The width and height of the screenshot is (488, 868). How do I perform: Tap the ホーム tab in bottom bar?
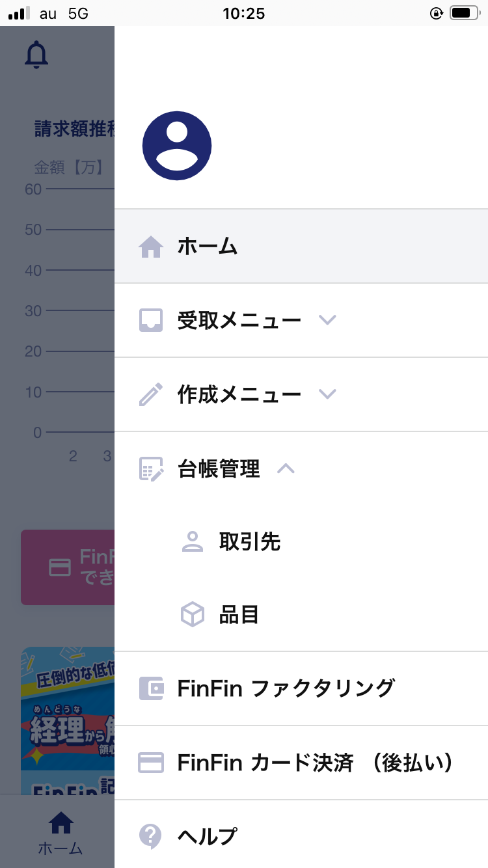point(61,833)
